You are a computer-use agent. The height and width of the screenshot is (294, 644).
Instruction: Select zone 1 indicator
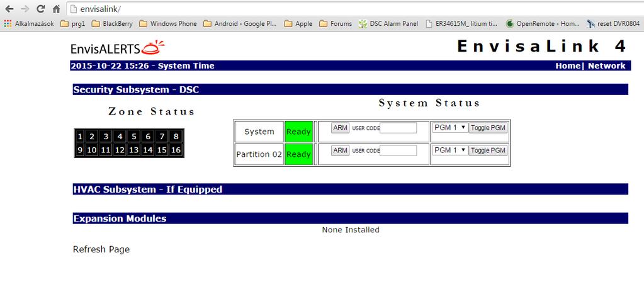pyautogui.click(x=80, y=137)
